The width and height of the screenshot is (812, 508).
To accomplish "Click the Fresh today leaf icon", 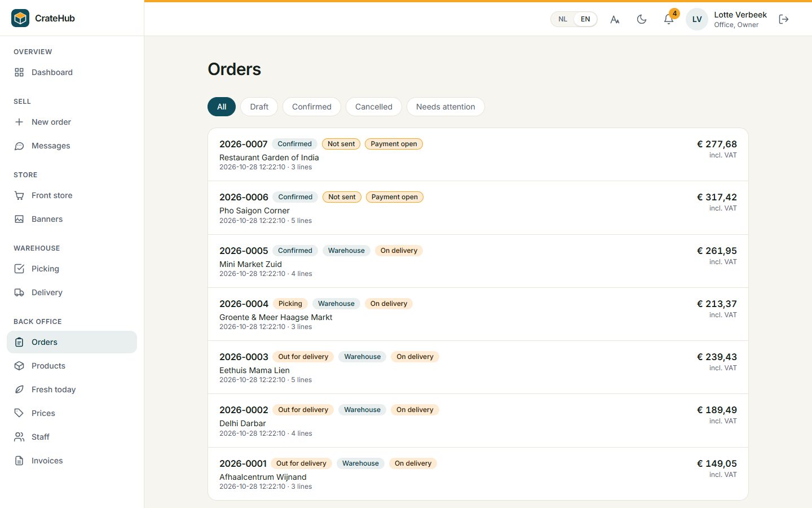I will 19,389.
